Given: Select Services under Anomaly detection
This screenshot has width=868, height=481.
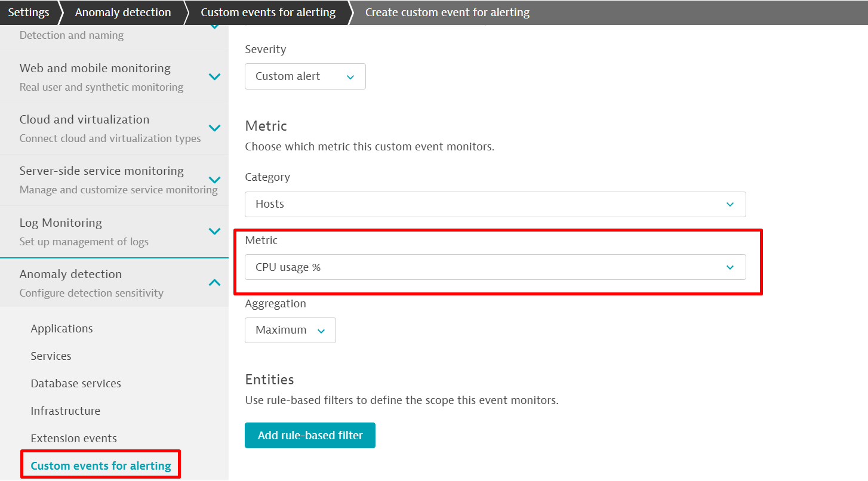Looking at the screenshot, I should click(51, 356).
